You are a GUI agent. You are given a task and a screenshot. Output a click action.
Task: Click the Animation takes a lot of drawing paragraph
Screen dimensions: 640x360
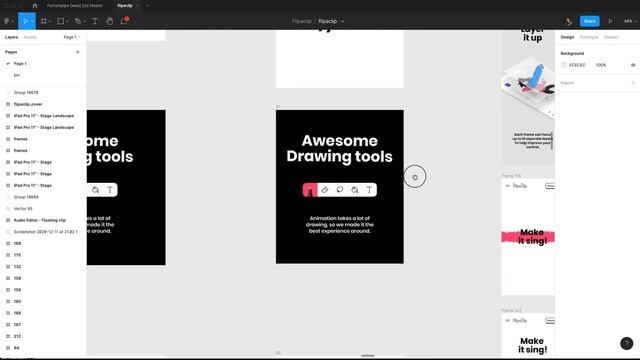[340, 224]
